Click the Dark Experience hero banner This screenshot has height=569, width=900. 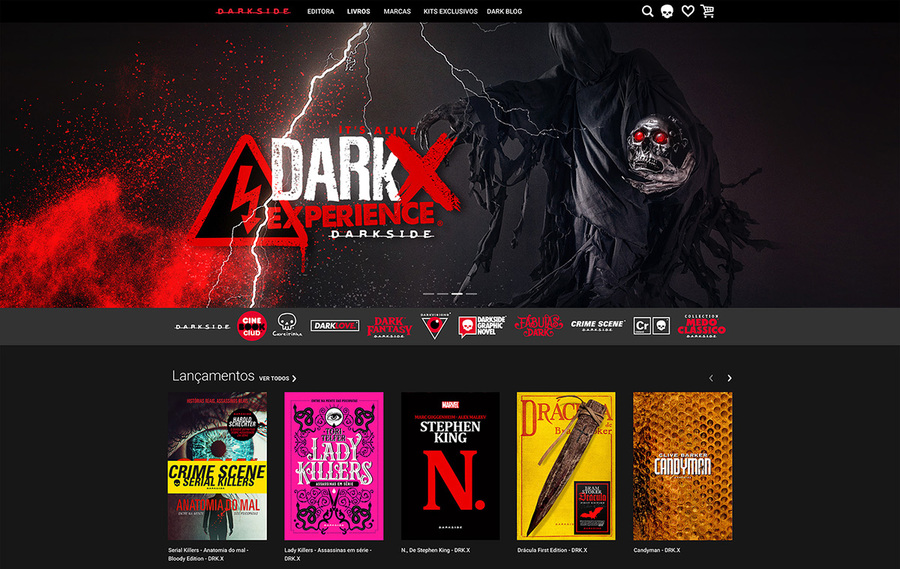point(450,165)
